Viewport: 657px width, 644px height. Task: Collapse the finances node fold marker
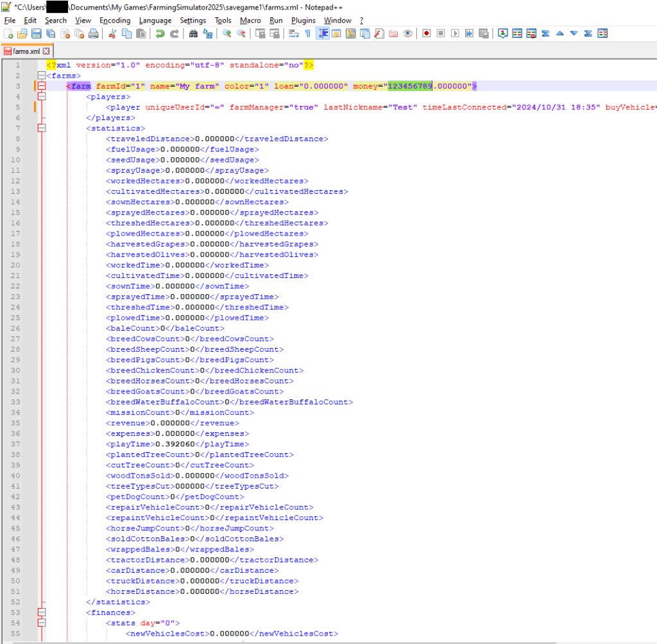tap(42, 613)
